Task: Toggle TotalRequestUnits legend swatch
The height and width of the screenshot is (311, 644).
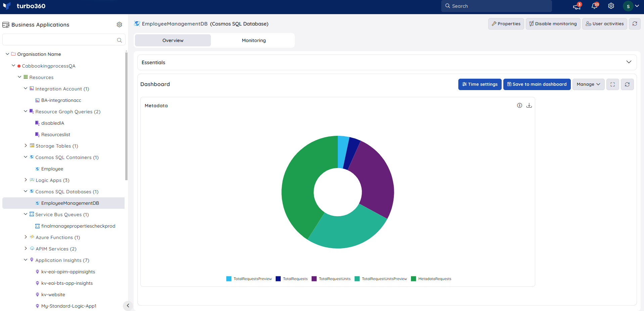Action: click(314, 279)
